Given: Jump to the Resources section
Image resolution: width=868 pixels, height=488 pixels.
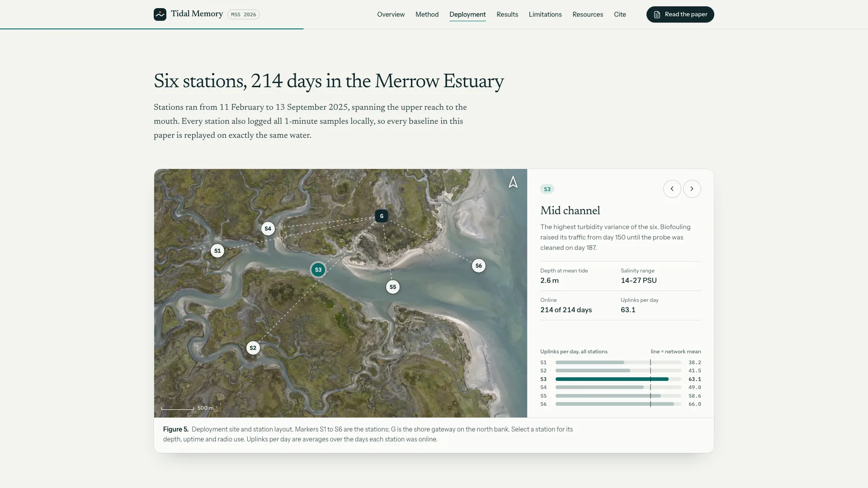Looking at the screenshot, I should [x=588, y=14].
